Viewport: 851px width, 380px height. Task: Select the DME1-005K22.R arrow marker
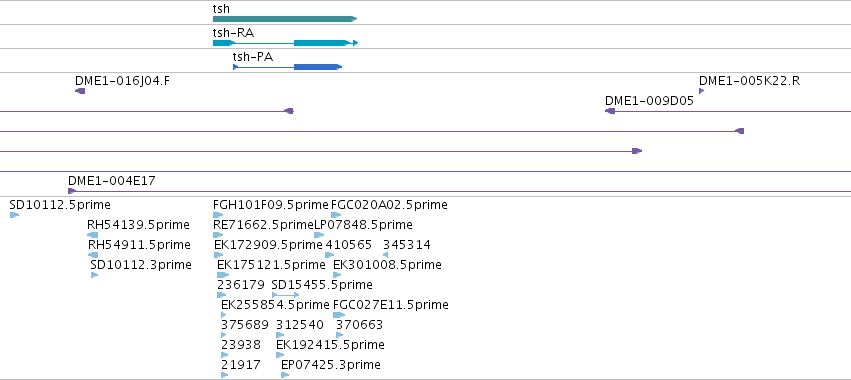[x=701, y=91]
